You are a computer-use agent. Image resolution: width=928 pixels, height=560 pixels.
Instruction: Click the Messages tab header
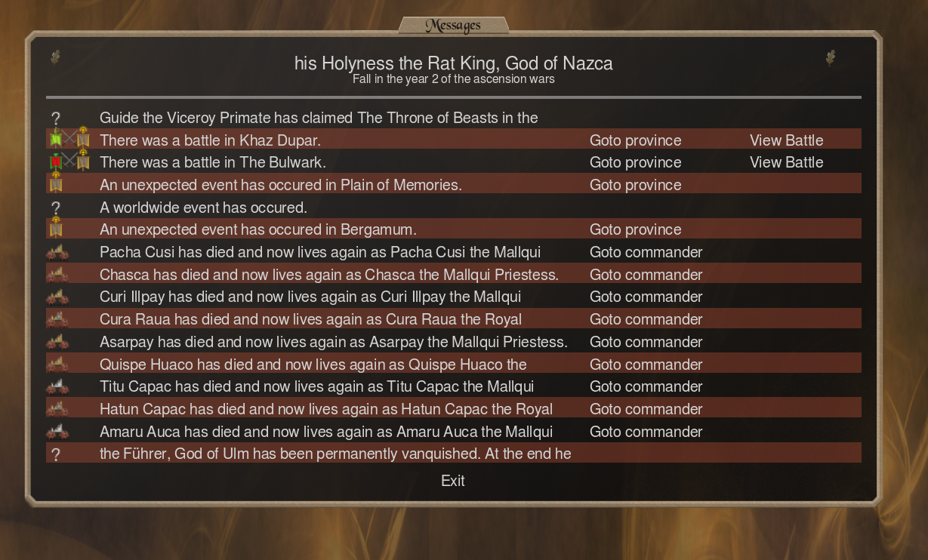pyautogui.click(x=453, y=26)
